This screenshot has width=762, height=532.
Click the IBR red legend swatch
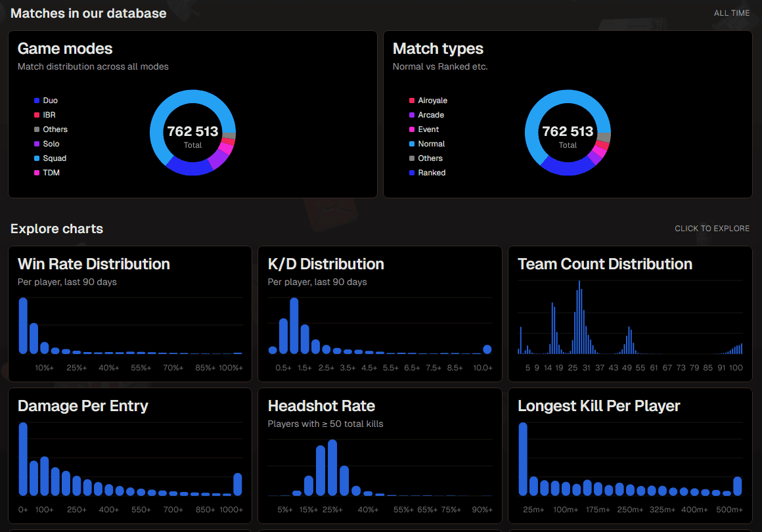pyautogui.click(x=37, y=115)
